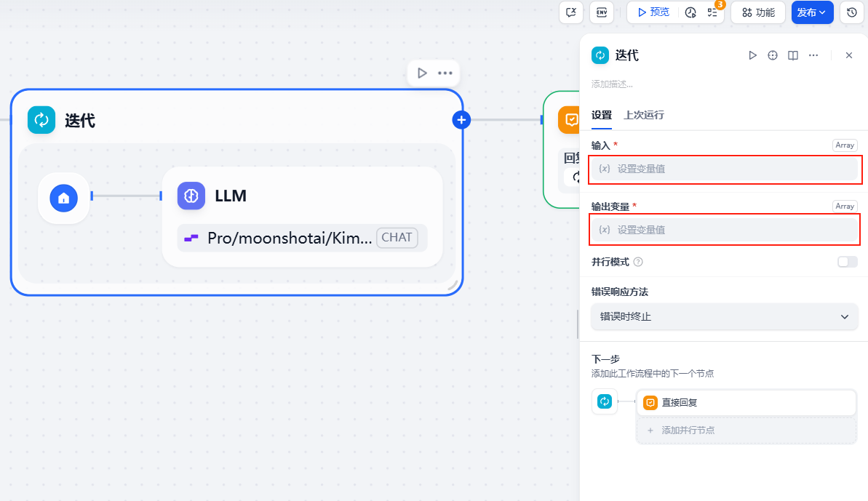Open version history icon at top right
Viewport: 868px width, 501px height.
pyautogui.click(x=852, y=12)
